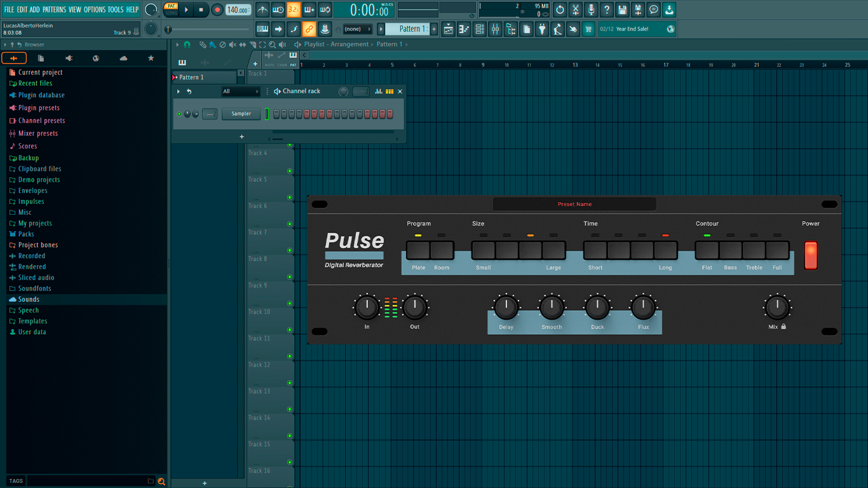Click the song position slider

208,29
